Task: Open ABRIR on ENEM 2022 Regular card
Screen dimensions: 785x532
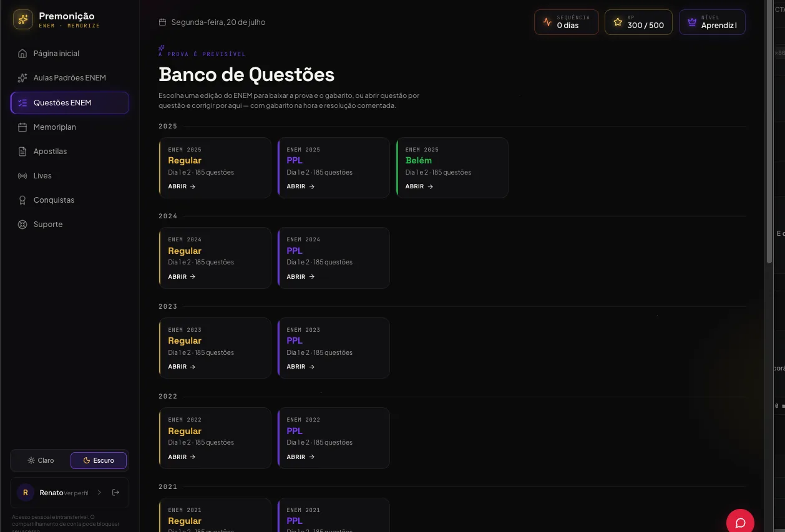Action: (182, 457)
